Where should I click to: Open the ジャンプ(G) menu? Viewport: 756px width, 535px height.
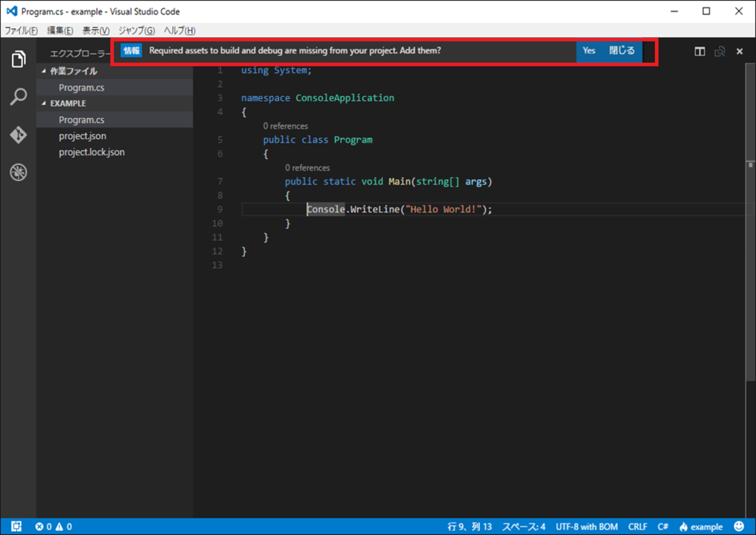coord(137,30)
